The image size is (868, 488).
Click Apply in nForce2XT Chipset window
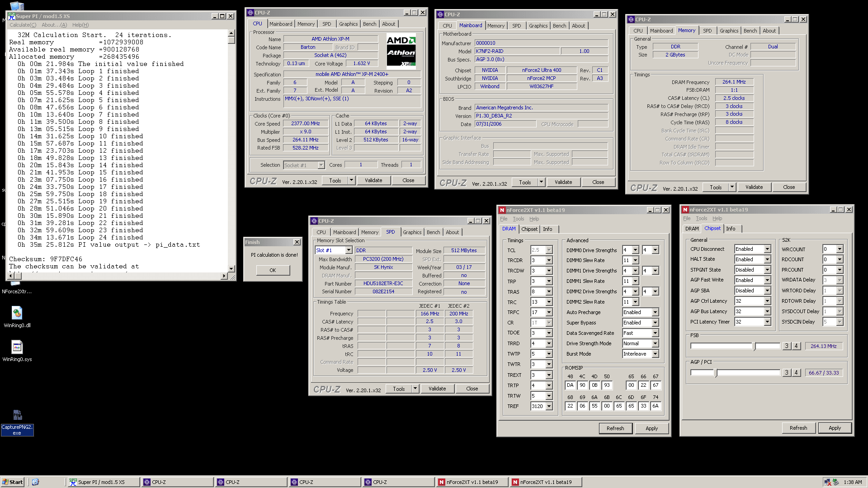coord(835,428)
